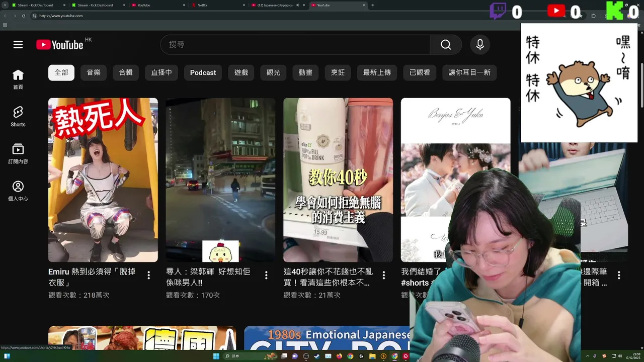Open the YouTube hamburger guide menu
This screenshot has height=362, width=644.
click(x=18, y=45)
